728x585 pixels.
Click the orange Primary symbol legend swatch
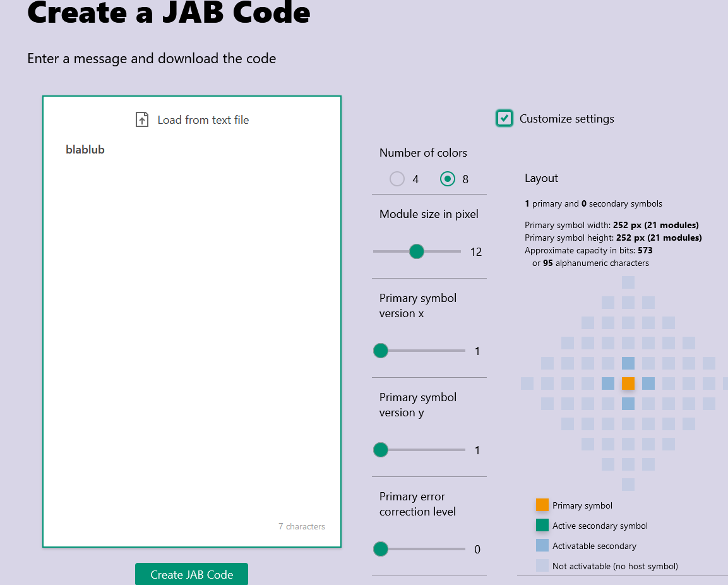click(x=542, y=505)
